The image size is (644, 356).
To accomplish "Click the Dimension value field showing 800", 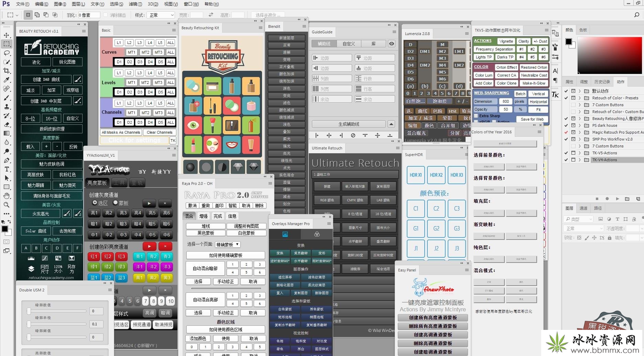I will 505,101.
